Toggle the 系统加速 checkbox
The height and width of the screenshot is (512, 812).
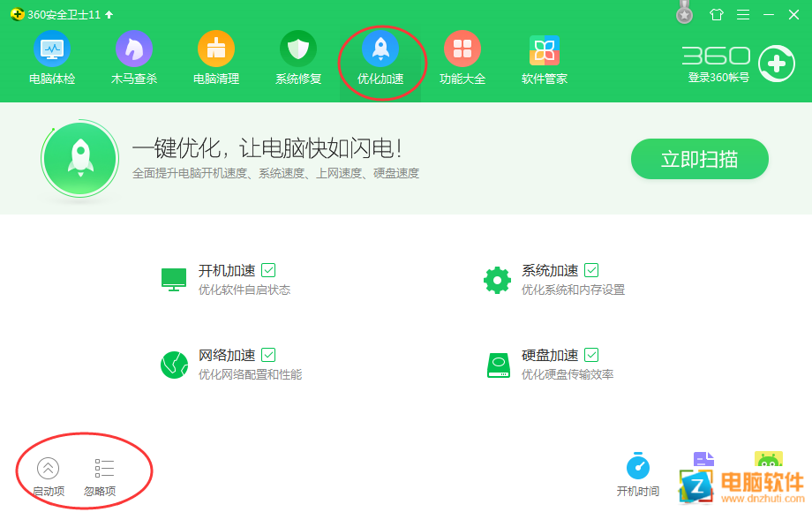coord(591,270)
